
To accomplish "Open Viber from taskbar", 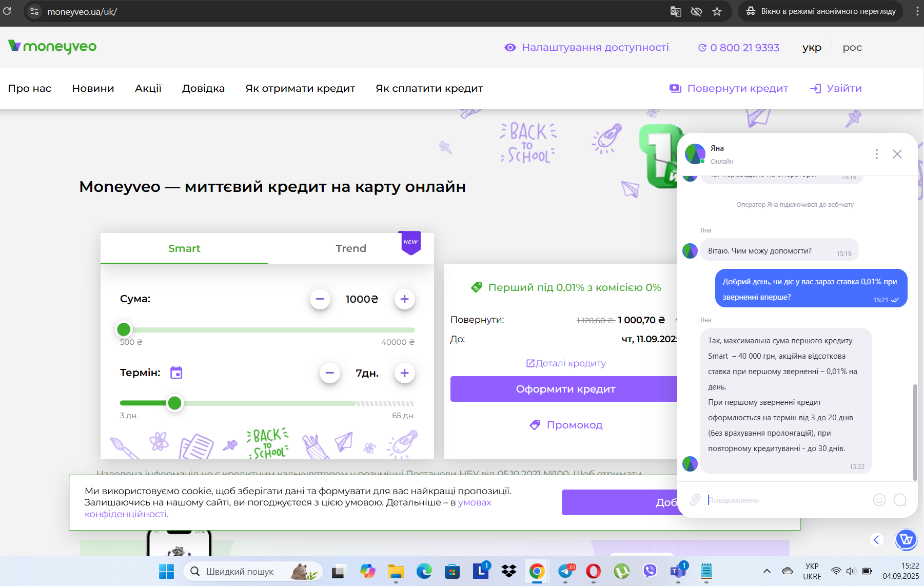I will [x=650, y=571].
